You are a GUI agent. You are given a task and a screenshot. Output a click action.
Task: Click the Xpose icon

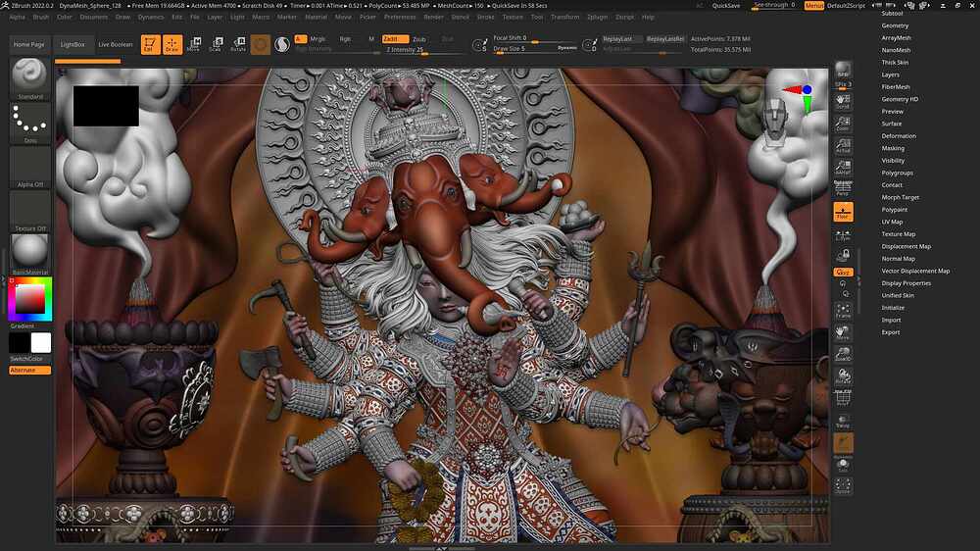[x=843, y=486]
